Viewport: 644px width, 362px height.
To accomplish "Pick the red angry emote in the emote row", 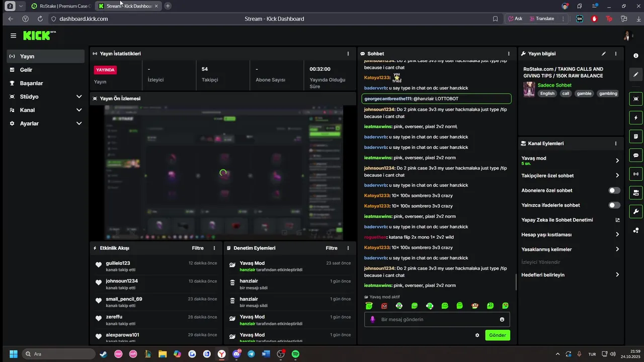I will 384,306.
